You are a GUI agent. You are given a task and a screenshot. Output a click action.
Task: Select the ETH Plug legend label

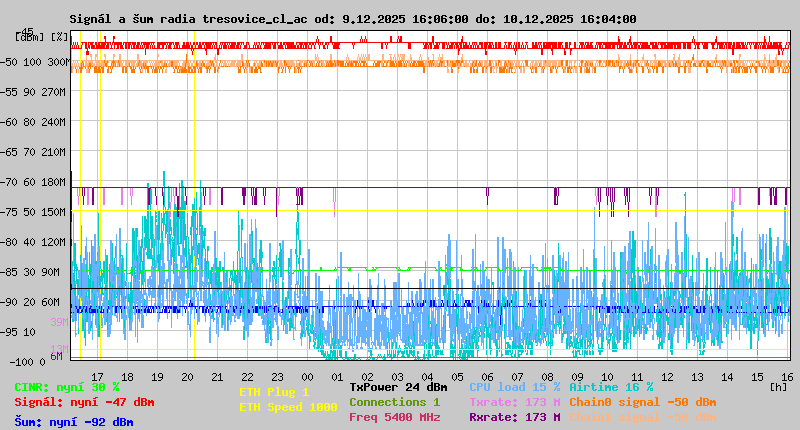click(274, 392)
